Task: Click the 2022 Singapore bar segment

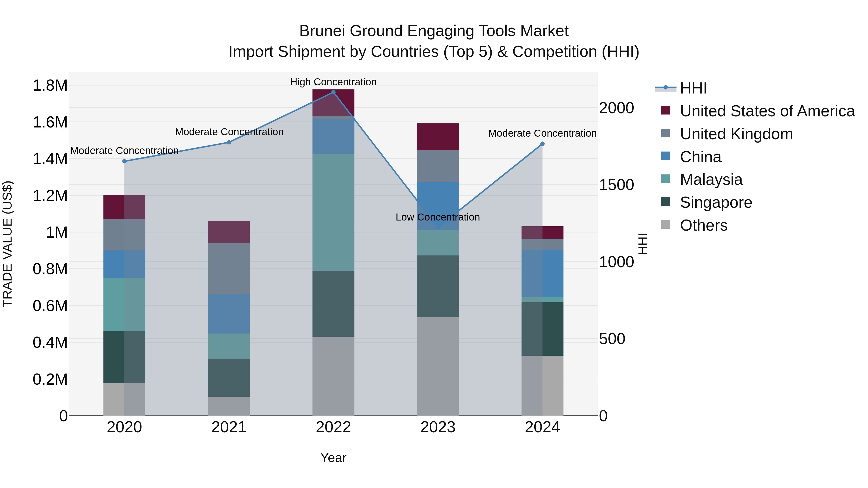Action: click(333, 304)
